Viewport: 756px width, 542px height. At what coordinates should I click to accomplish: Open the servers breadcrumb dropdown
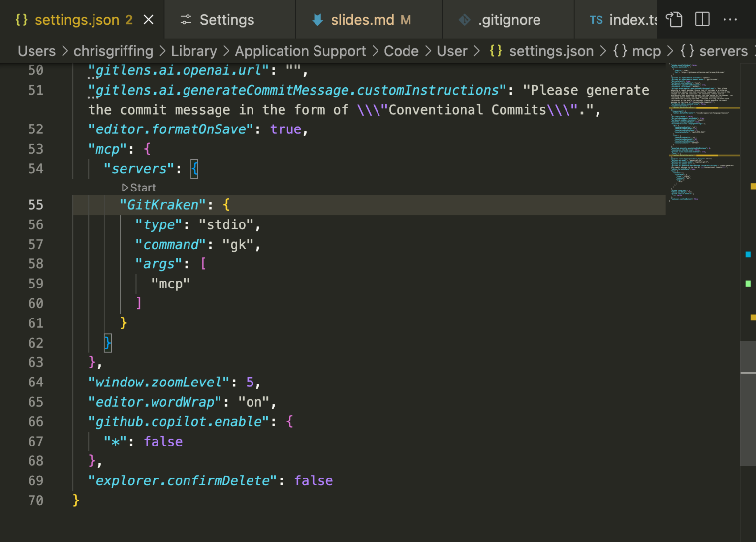tap(723, 51)
